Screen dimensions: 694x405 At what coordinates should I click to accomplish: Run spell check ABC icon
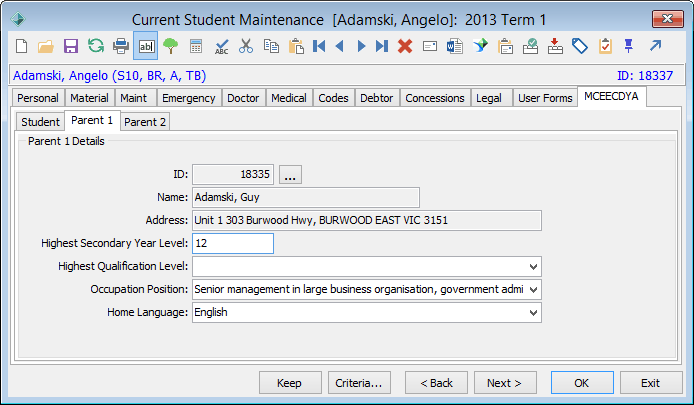[221, 46]
